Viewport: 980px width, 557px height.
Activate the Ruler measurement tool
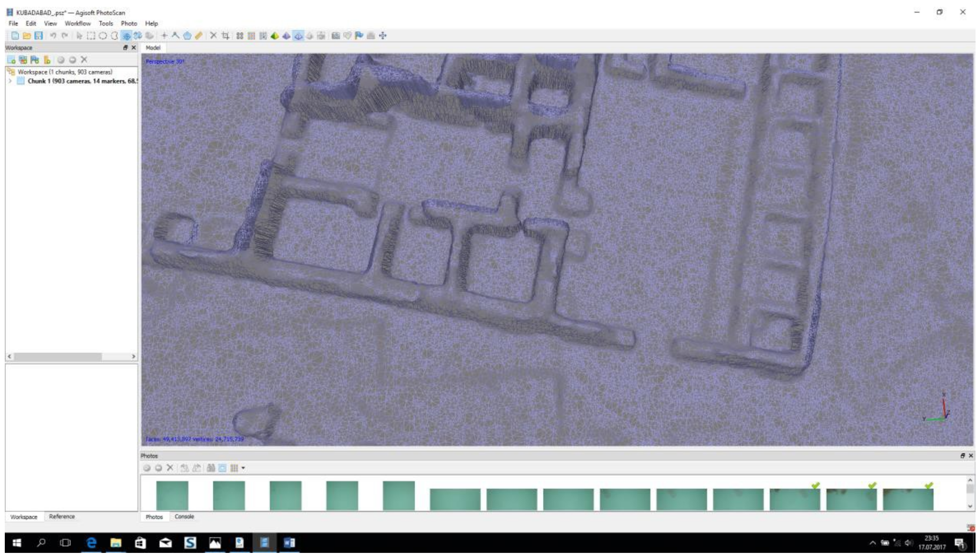coord(198,36)
